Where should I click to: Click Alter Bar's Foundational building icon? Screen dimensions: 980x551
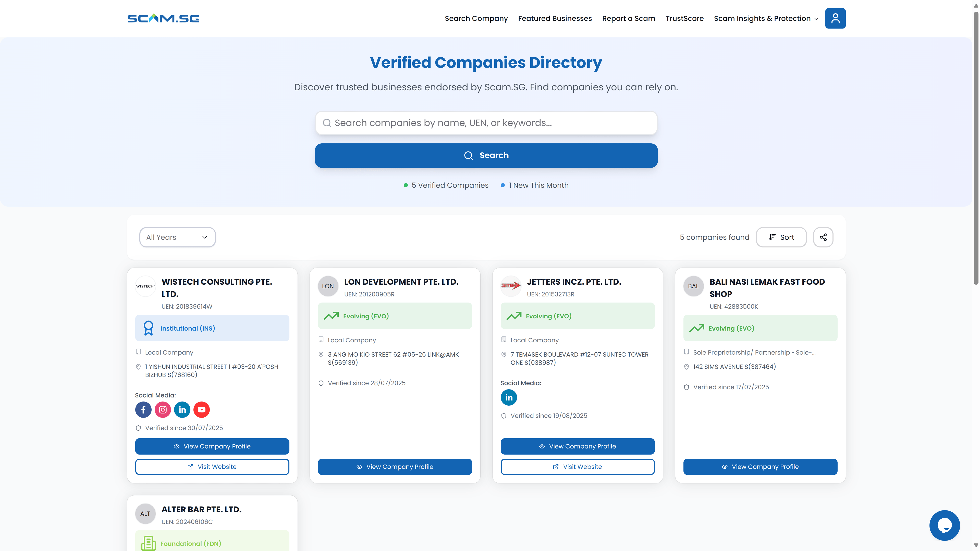(x=148, y=543)
